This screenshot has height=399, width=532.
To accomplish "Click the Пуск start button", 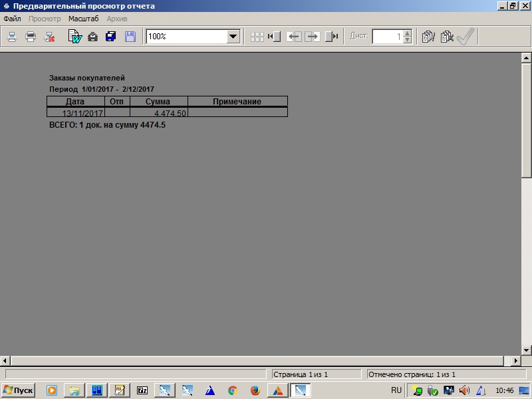I will point(19,390).
